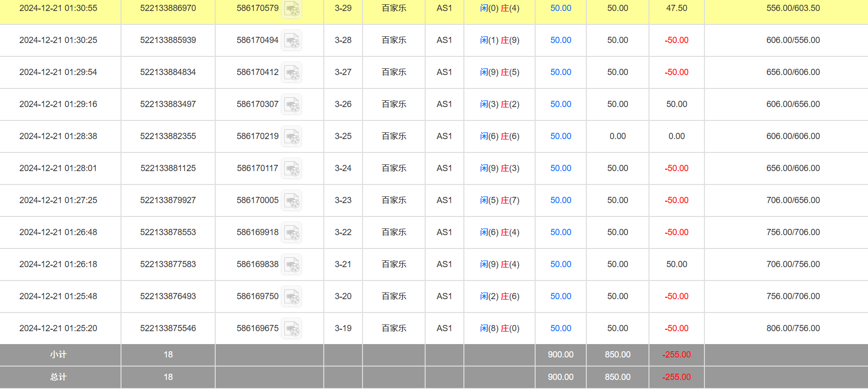Click the 总计 total row label
Image resolution: width=868 pixels, height=389 pixels.
click(58, 377)
